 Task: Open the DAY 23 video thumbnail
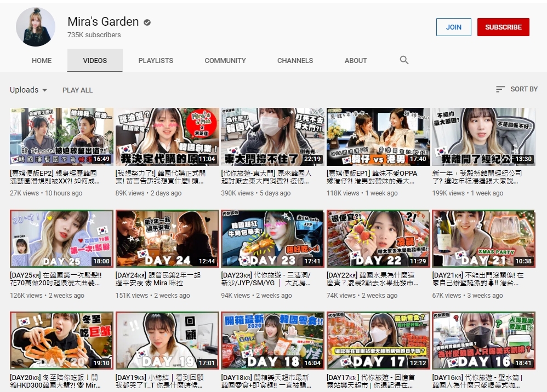click(x=272, y=238)
